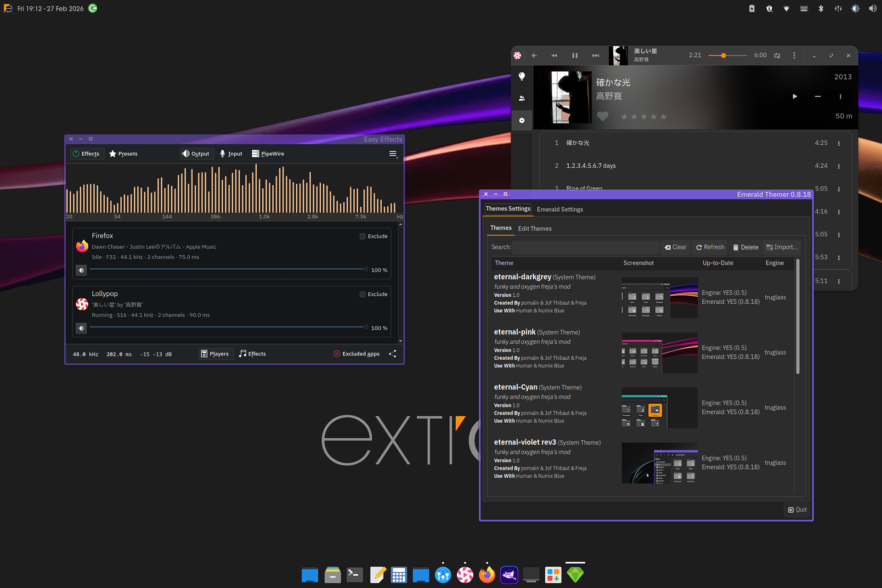
Task: Click the Lollypop playback progress slider
Action: click(x=728, y=56)
